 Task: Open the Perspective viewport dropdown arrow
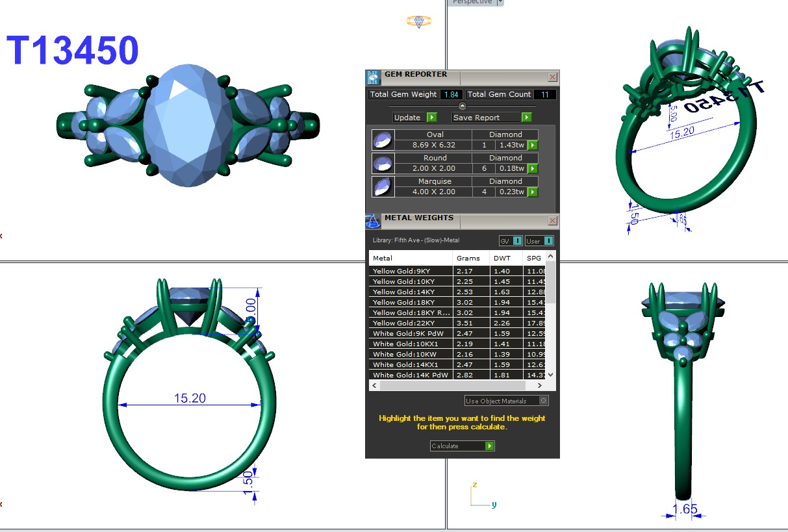(499, 3)
